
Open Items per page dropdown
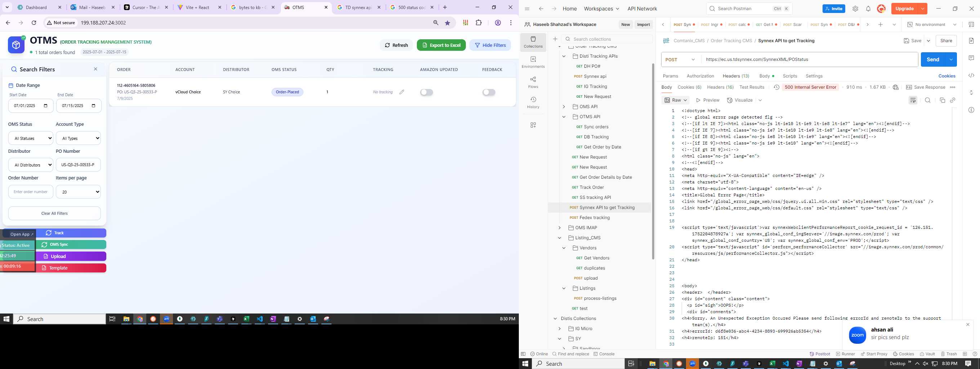[79, 192]
